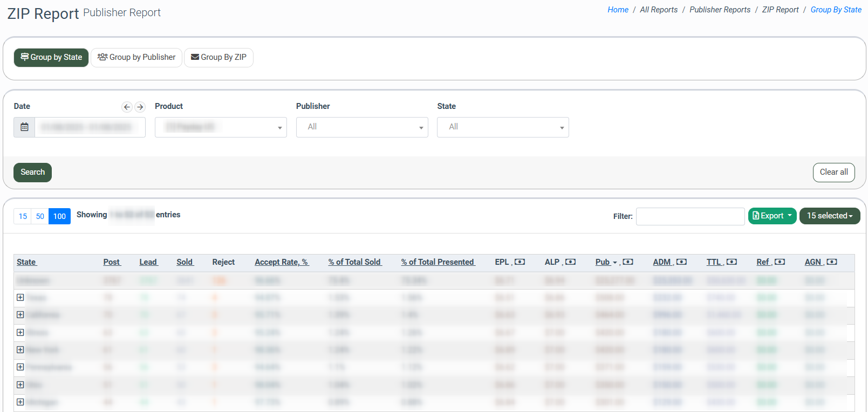Click the money icon next to AGN
This screenshot has width=868, height=412.
[x=832, y=262]
